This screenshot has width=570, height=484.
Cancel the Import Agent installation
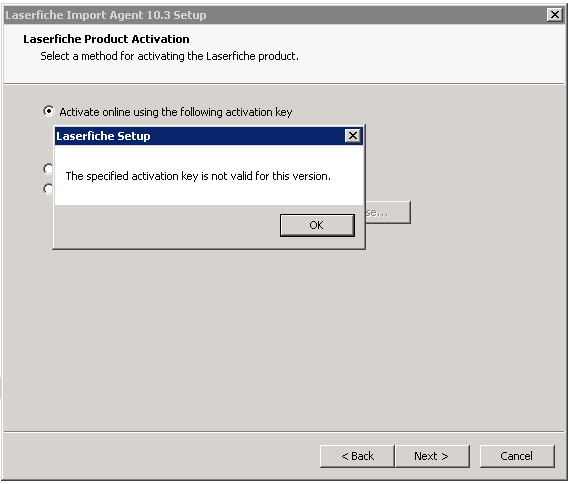pos(517,456)
